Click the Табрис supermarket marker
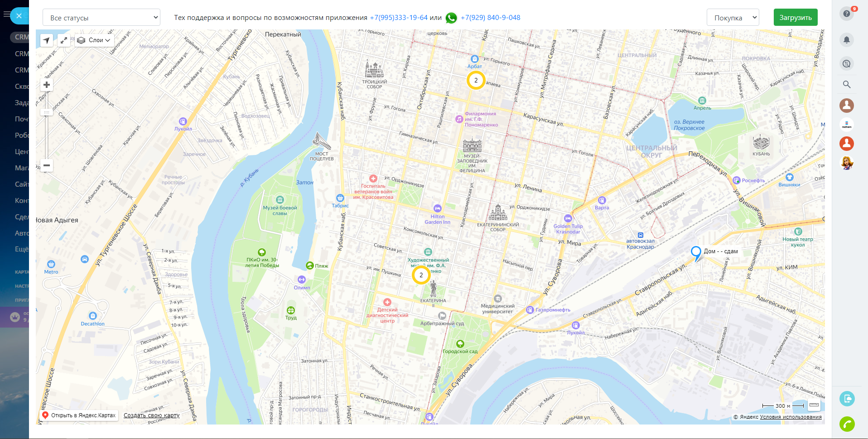 (x=340, y=198)
